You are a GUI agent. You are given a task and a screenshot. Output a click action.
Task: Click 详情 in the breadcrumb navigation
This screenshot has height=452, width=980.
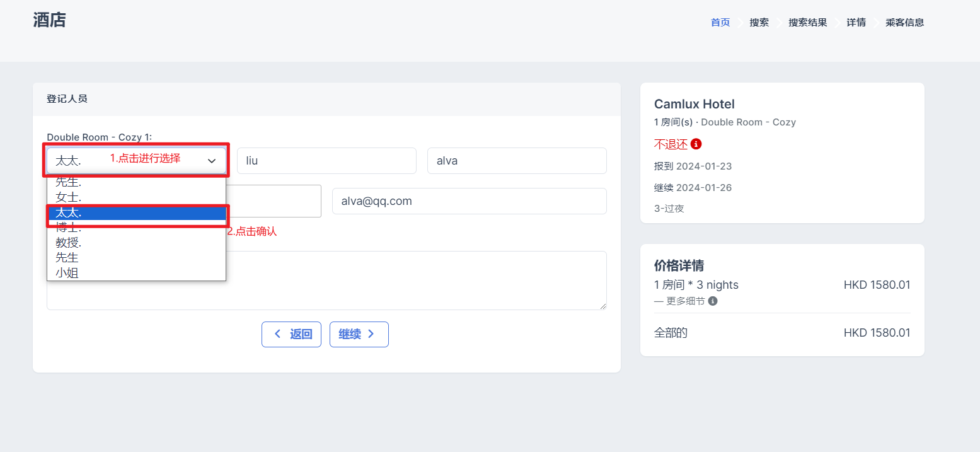[x=856, y=23]
